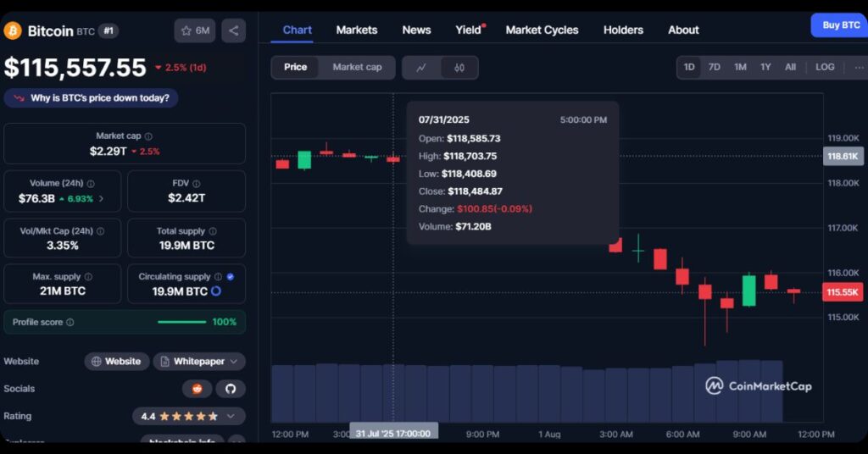Open more chart options ellipsis
Image resolution: width=868 pixels, height=454 pixels.
(859, 68)
